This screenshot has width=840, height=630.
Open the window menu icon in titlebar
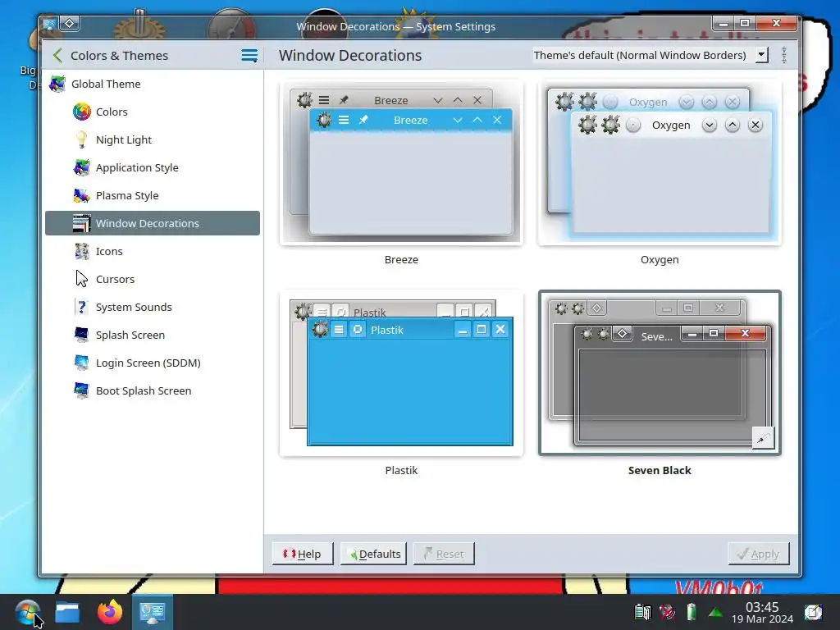pos(49,24)
